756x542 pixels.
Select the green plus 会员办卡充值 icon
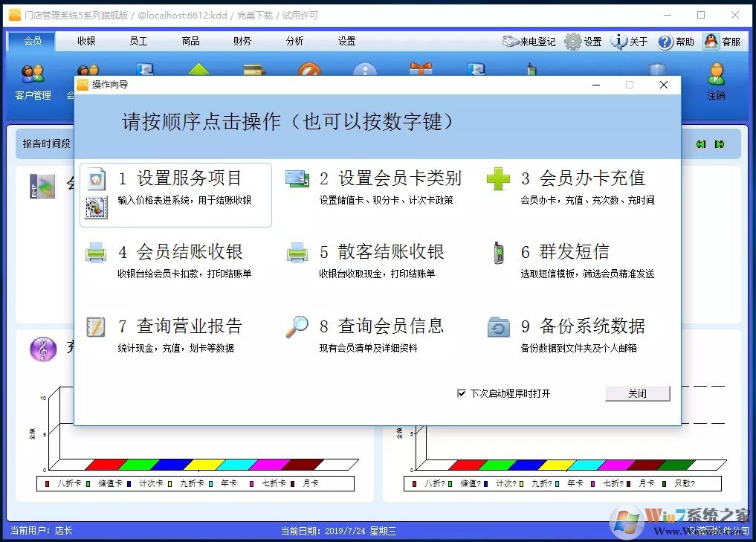click(x=497, y=178)
